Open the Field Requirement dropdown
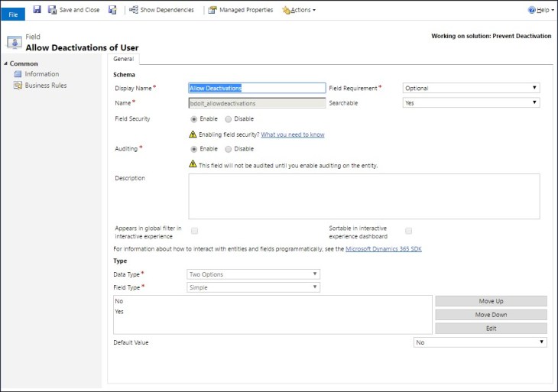Viewport: 558px width, 392px height. 471,88
